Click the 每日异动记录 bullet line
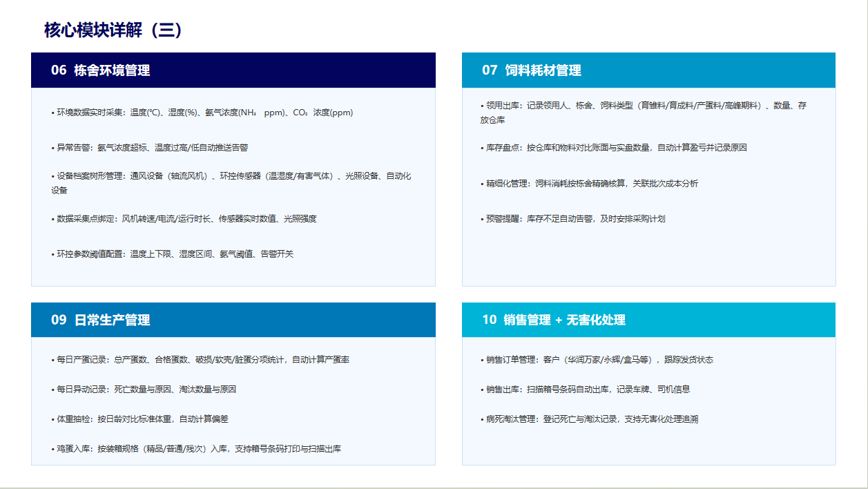Viewport: 868px width, 489px height. coord(144,390)
